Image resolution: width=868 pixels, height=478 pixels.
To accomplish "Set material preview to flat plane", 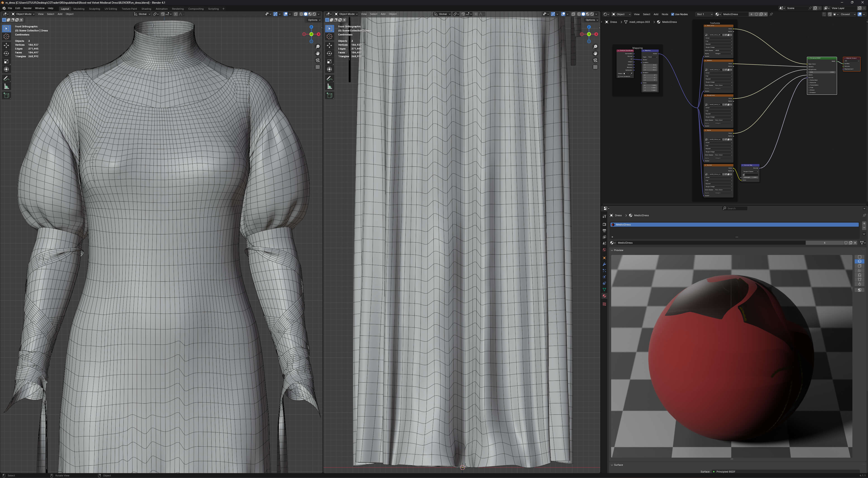I will click(x=860, y=257).
